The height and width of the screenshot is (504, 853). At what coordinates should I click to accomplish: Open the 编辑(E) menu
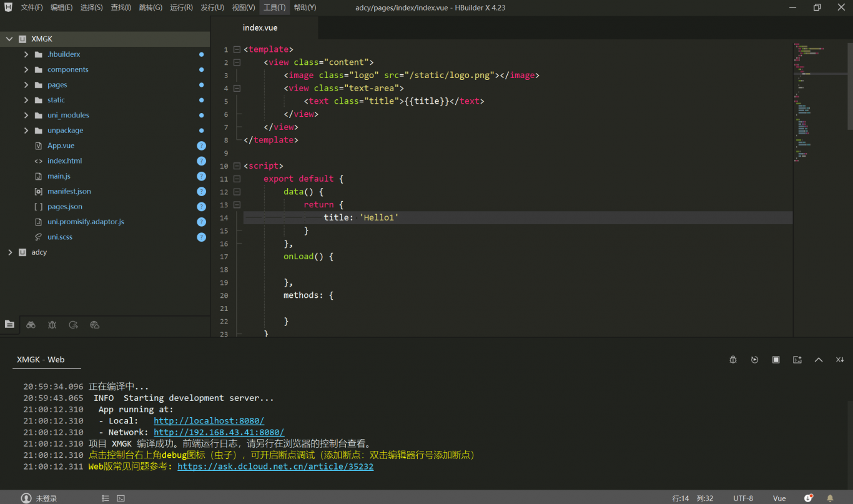61,7
